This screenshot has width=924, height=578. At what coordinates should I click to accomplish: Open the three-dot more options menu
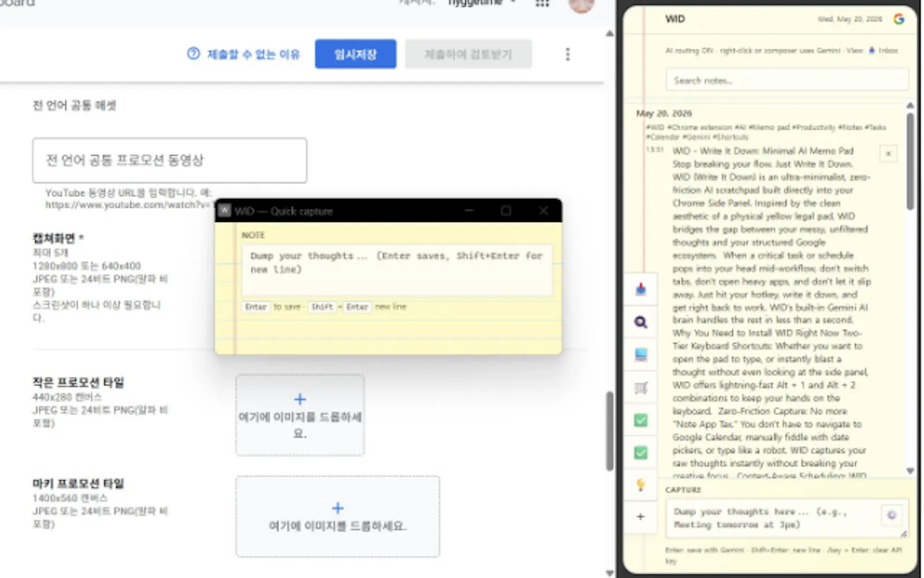click(x=568, y=54)
